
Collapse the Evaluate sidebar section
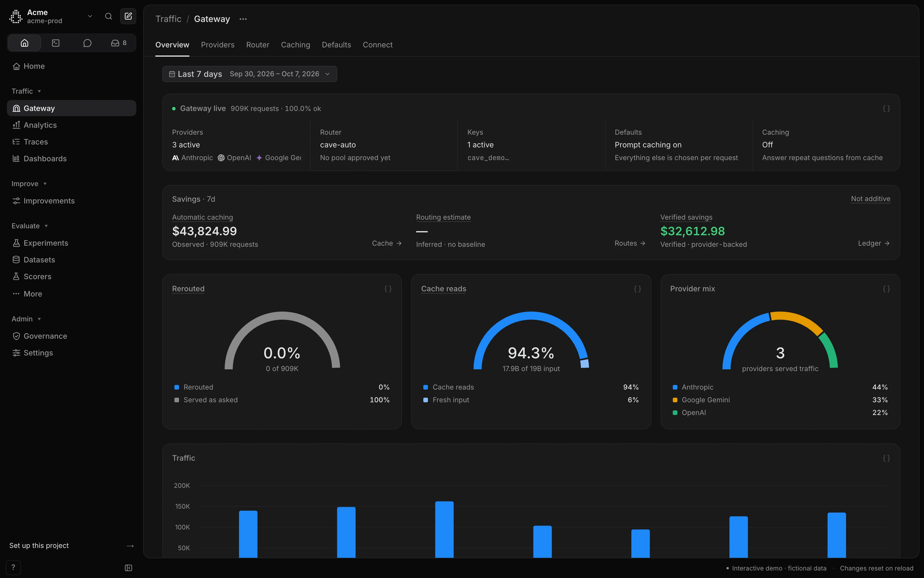point(30,226)
